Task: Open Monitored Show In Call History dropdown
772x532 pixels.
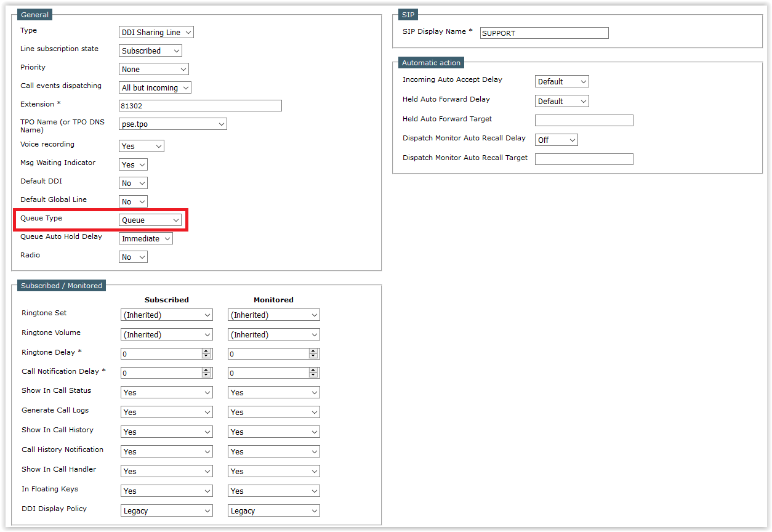Action: pos(274,432)
